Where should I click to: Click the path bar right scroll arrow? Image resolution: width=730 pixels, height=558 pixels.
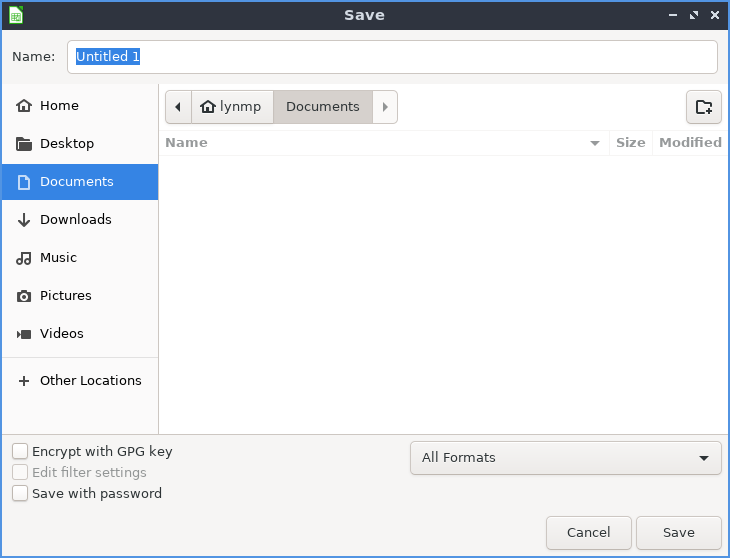[385, 107]
